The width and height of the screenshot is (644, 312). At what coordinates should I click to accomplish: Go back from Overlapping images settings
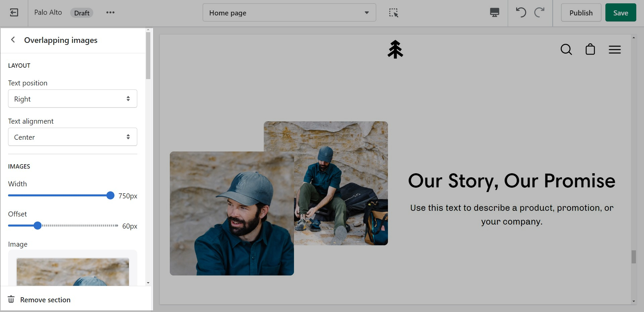pyautogui.click(x=13, y=40)
